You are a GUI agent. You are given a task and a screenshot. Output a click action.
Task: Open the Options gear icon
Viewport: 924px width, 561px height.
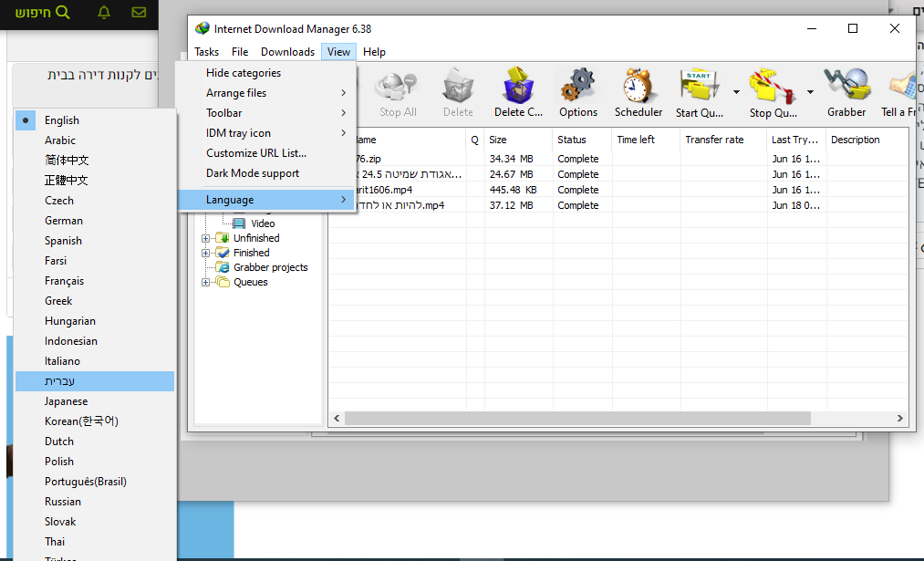578,86
